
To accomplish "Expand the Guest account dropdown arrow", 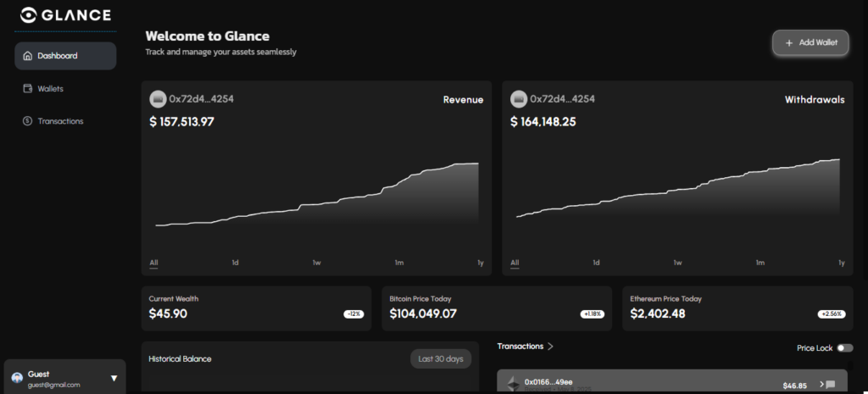I will tap(114, 378).
